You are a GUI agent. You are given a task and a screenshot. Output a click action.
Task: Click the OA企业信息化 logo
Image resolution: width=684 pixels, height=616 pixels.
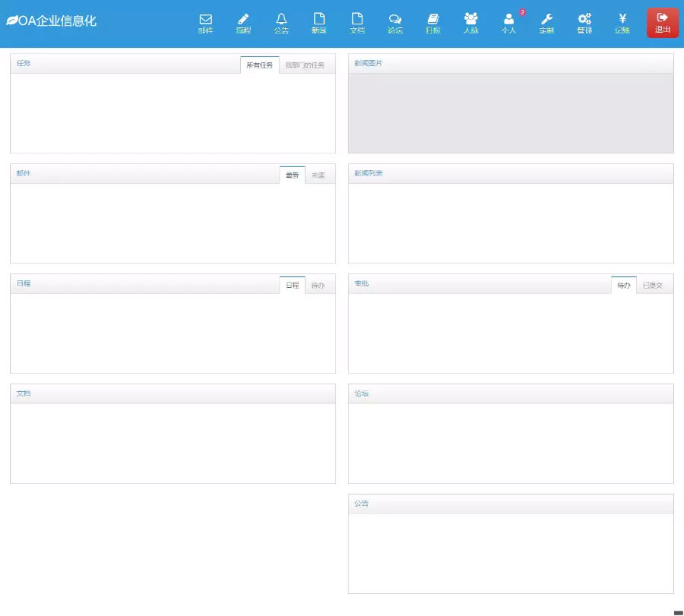(x=52, y=21)
